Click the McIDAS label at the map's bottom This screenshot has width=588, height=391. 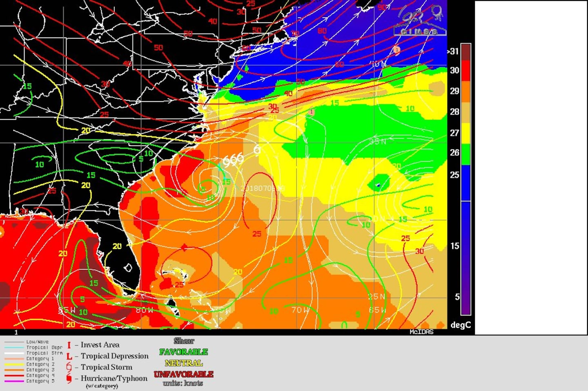pyautogui.click(x=421, y=332)
